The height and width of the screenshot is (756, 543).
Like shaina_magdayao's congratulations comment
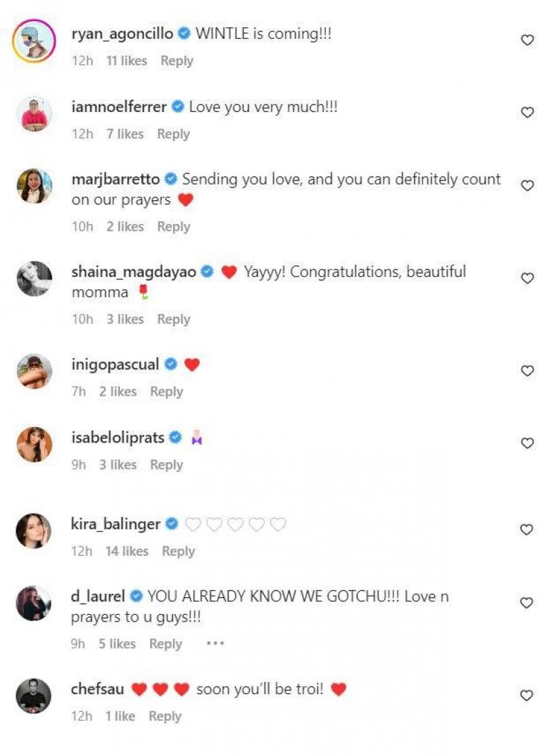(527, 278)
